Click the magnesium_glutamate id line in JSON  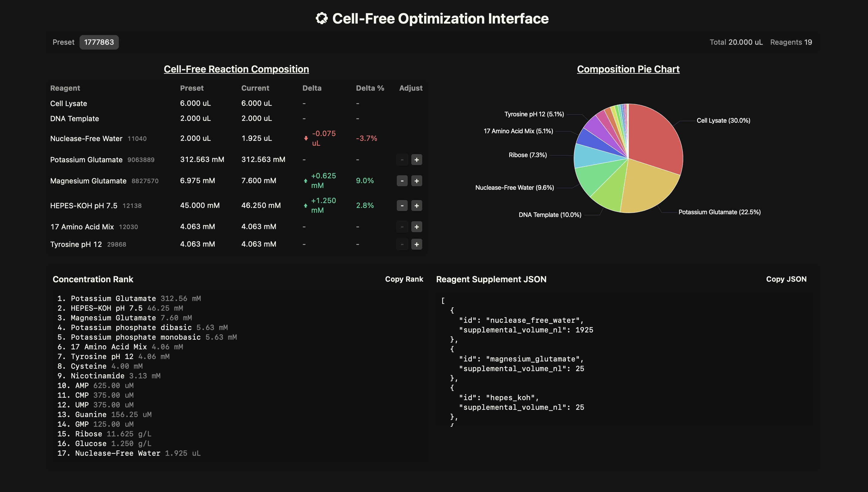pyautogui.click(x=521, y=359)
